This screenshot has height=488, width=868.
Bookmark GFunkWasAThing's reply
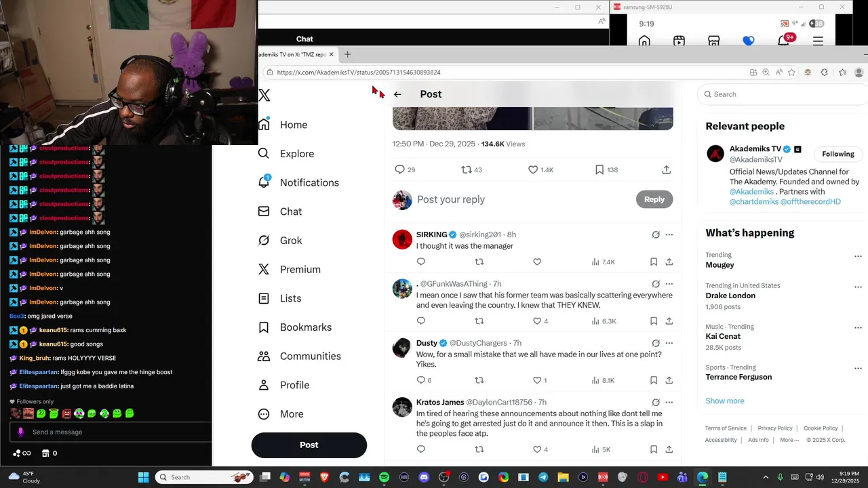tap(654, 321)
